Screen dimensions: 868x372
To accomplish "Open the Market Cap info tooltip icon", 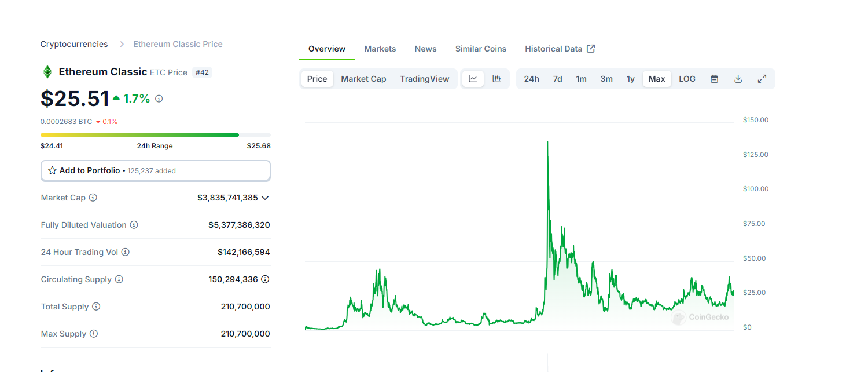I will point(93,198).
